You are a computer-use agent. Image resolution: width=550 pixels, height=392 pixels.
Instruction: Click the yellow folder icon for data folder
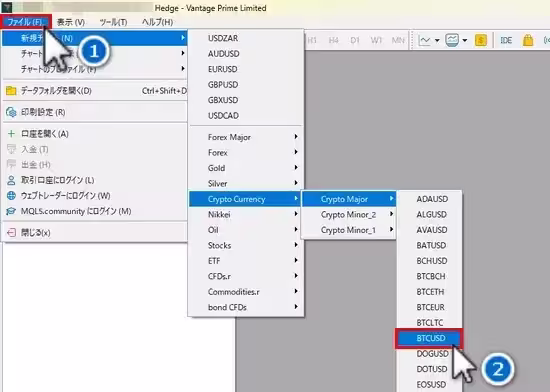pos(11,91)
